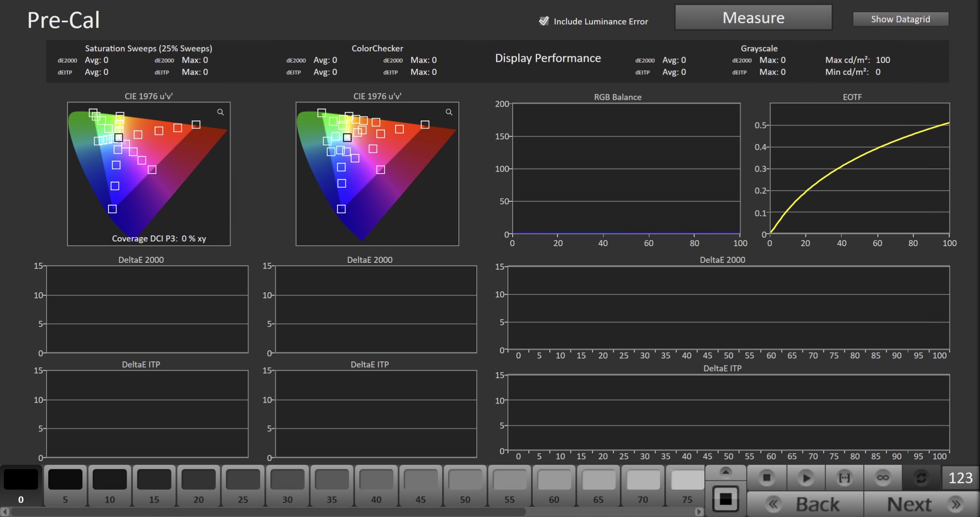The height and width of the screenshot is (517, 980).
Task: Click the Measure button
Action: click(x=753, y=18)
